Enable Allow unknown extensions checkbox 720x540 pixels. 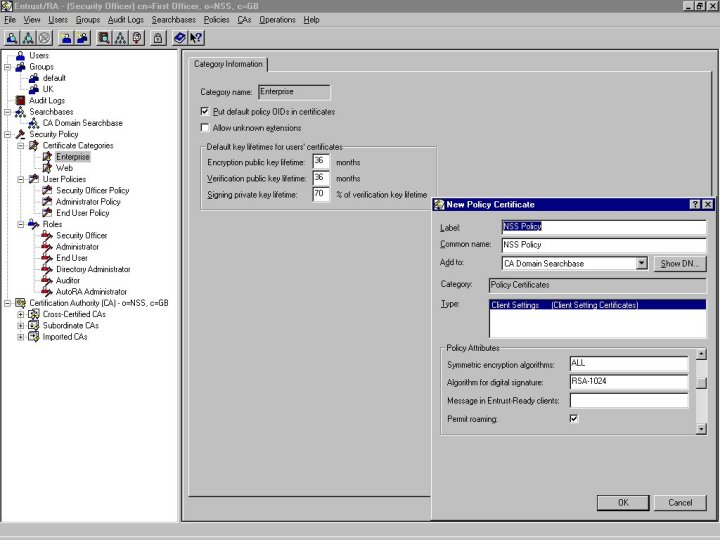tap(205, 128)
